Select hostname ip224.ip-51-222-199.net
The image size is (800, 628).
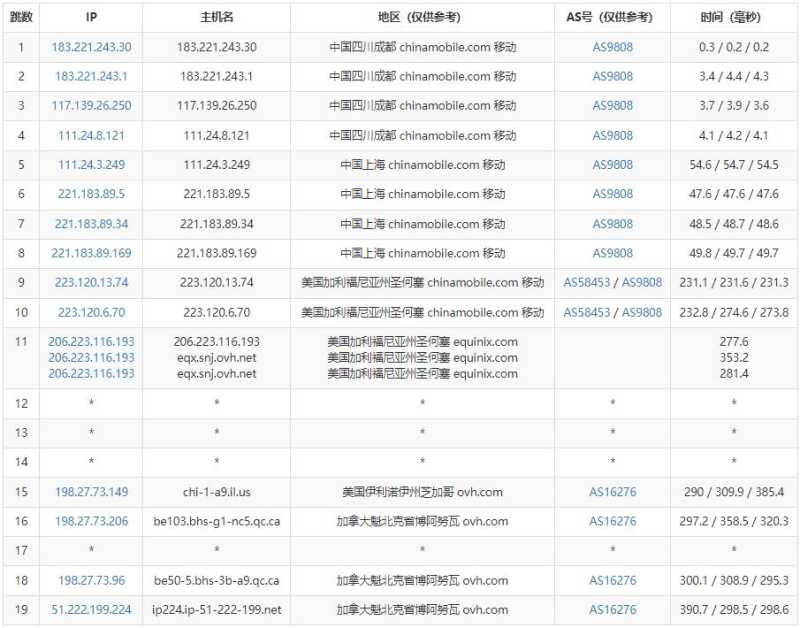coord(216,610)
